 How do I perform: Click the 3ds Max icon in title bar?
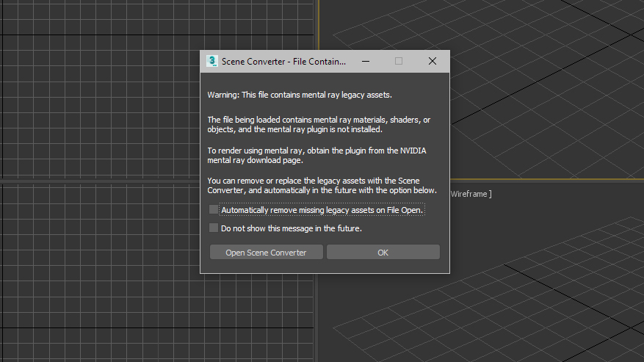pyautogui.click(x=212, y=61)
